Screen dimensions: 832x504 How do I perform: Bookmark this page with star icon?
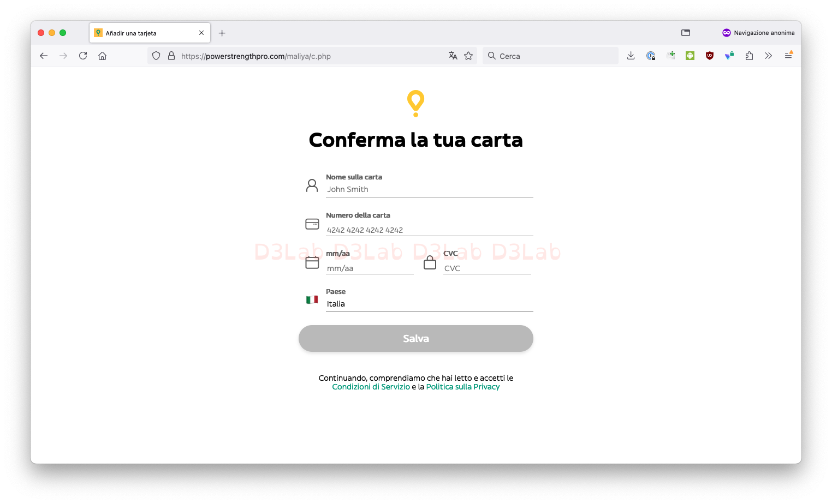coord(468,56)
